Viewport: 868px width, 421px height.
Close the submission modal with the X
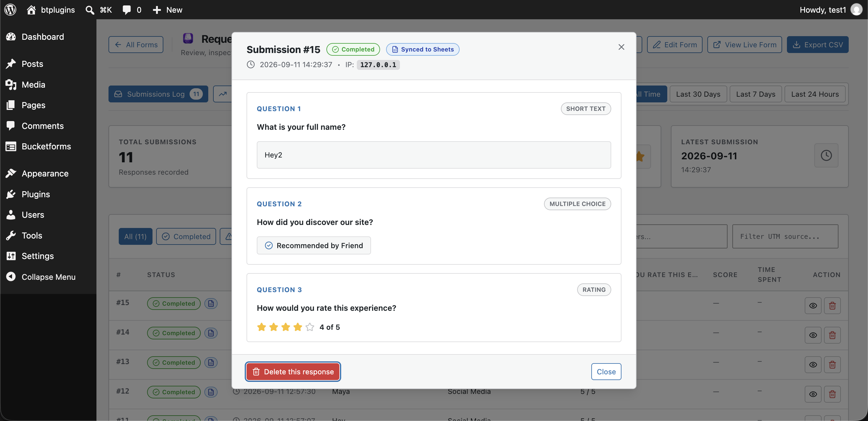621,47
